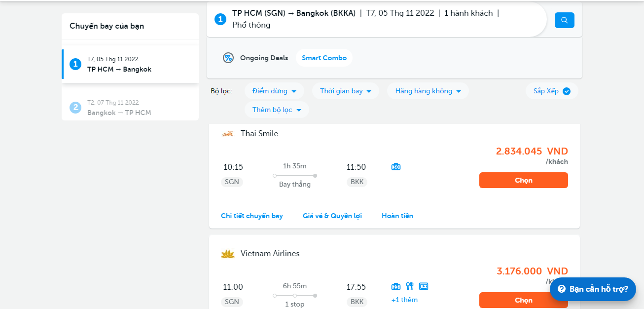Click the in-flight entertainment screen icon
Screen dimensions: 644x309
423,286
